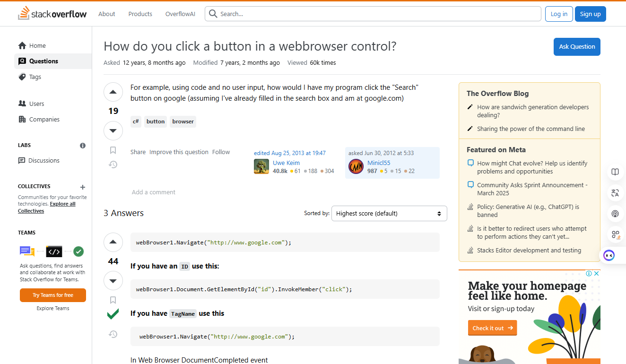This screenshot has height=364, width=626.
Task: Click the Follow link under the question
Action: 221,152
